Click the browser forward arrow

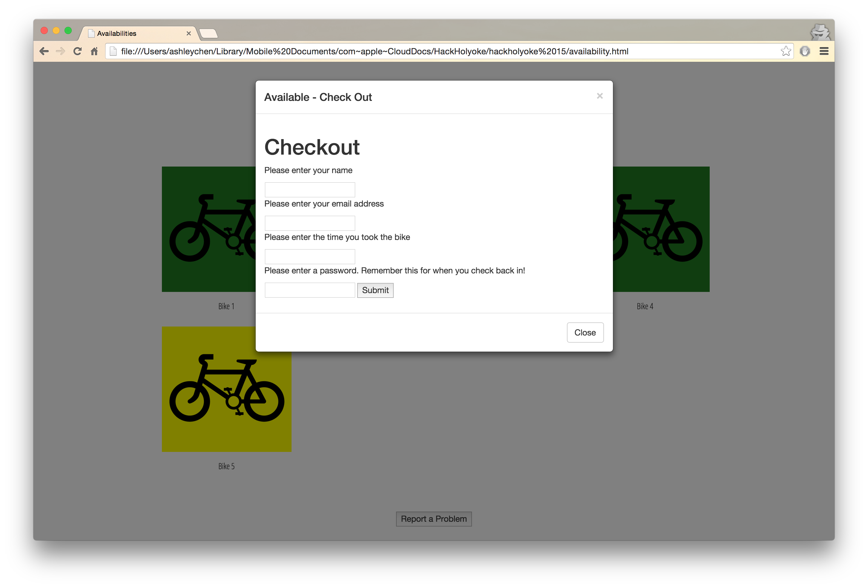click(x=61, y=51)
